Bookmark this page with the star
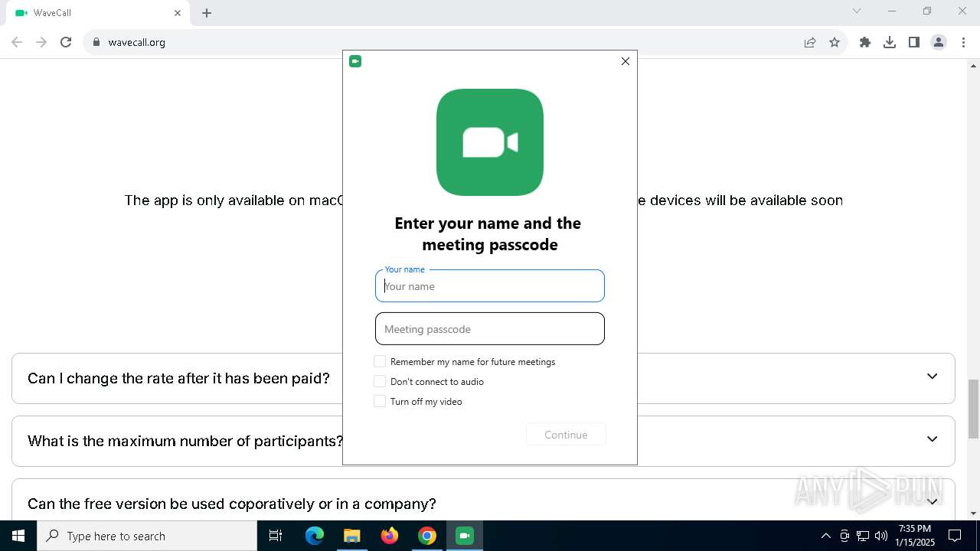 (x=835, y=42)
